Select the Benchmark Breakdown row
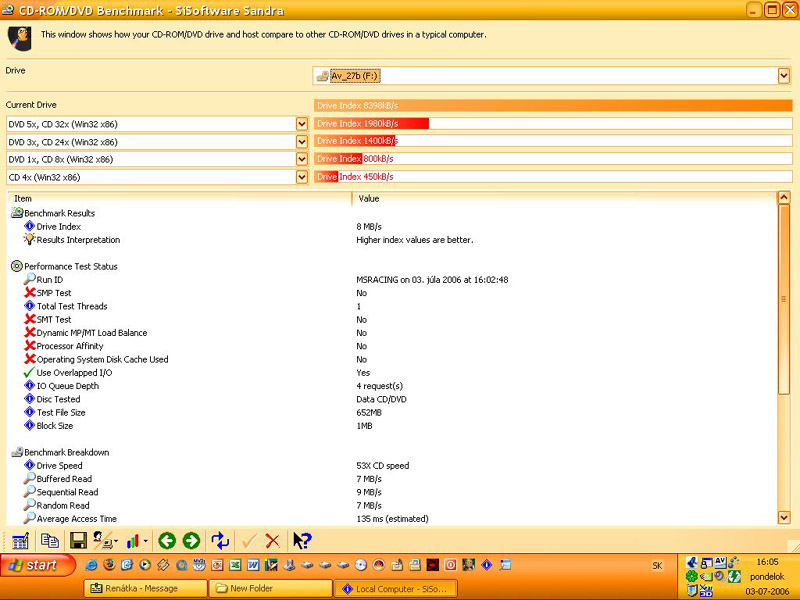The height and width of the screenshot is (600, 800). point(60,452)
